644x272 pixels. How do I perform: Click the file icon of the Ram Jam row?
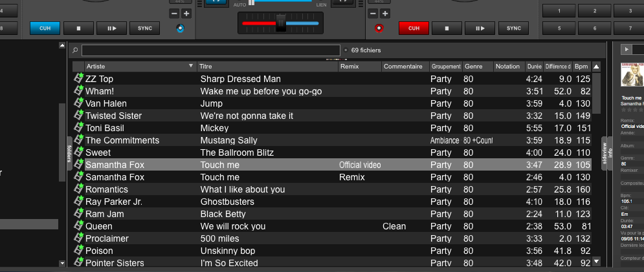point(78,213)
